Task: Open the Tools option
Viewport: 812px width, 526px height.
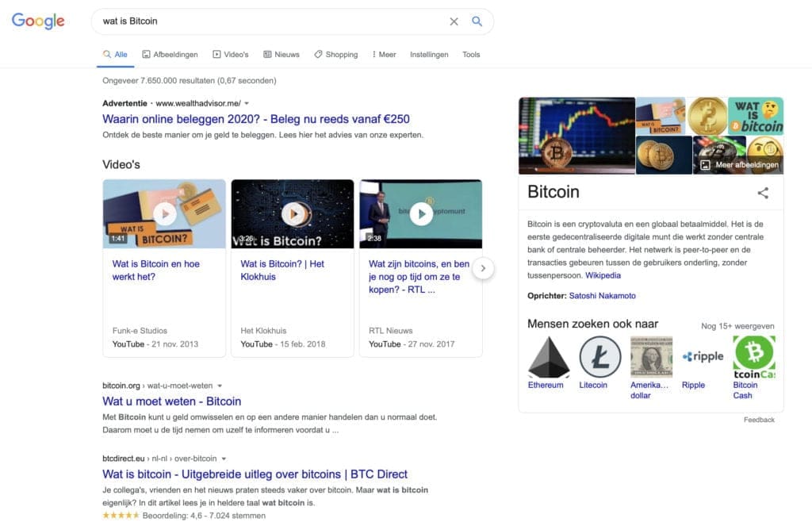Action: pyautogui.click(x=471, y=55)
